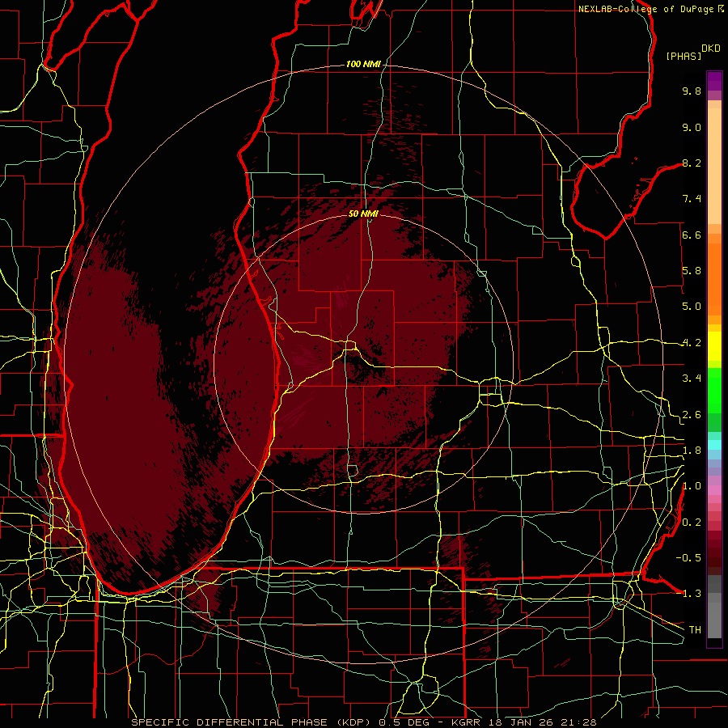Pick the light peach segment of the color bar
Viewport: 728px width, 728px height.
click(714, 167)
